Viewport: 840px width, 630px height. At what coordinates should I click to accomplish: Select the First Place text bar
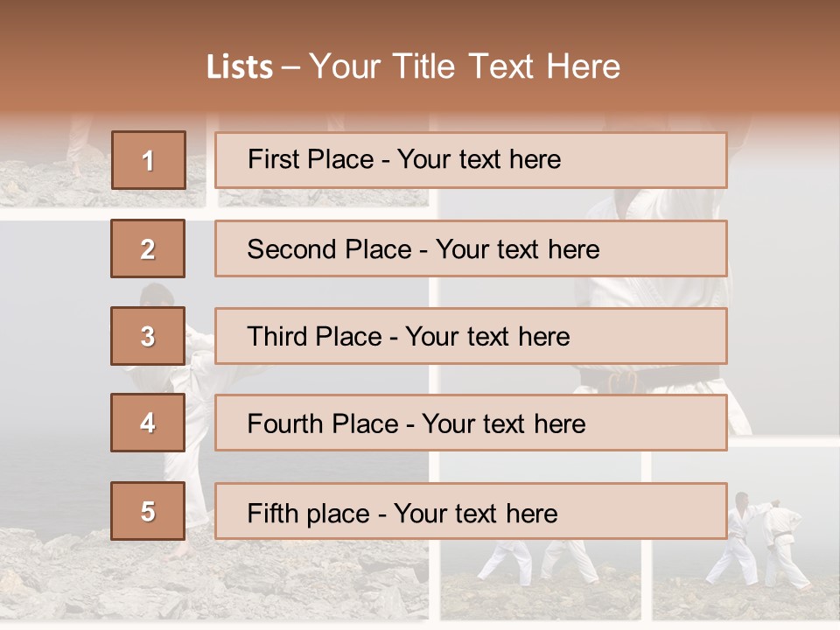471,160
